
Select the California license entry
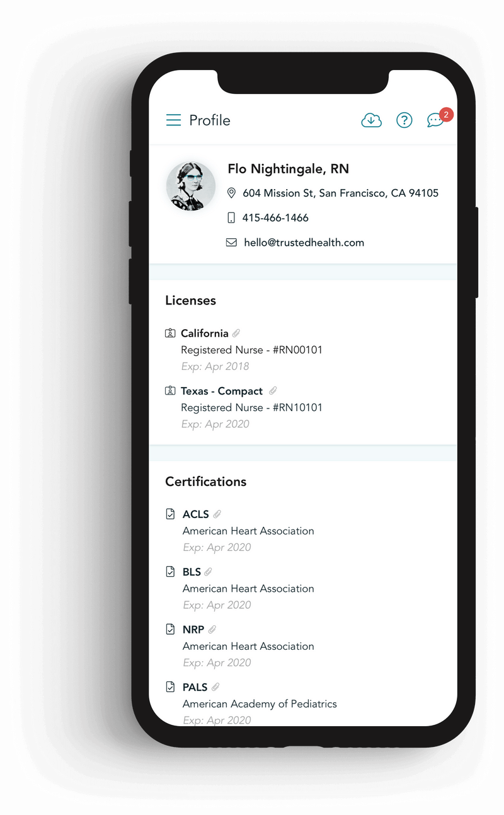[x=204, y=333]
